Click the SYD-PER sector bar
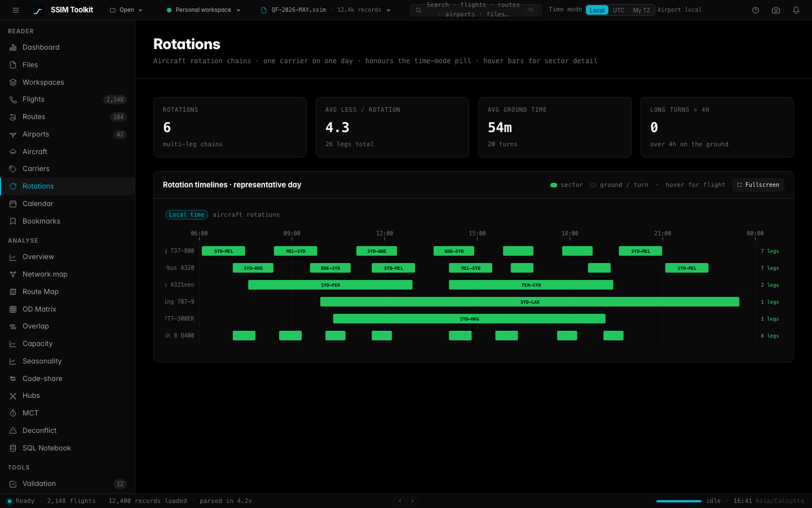The width and height of the screenshot is (812, 508). [330, 285]
